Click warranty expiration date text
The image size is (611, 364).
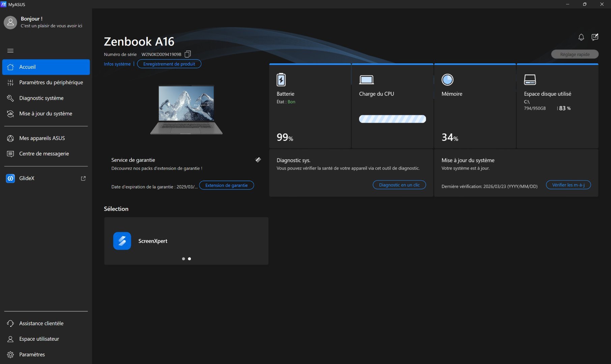pos(154,187)
